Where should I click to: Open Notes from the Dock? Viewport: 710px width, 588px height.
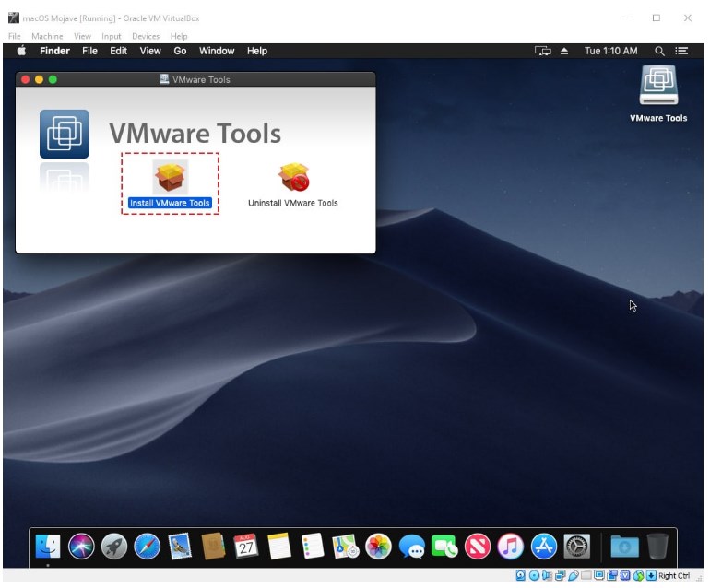[278, 546]
